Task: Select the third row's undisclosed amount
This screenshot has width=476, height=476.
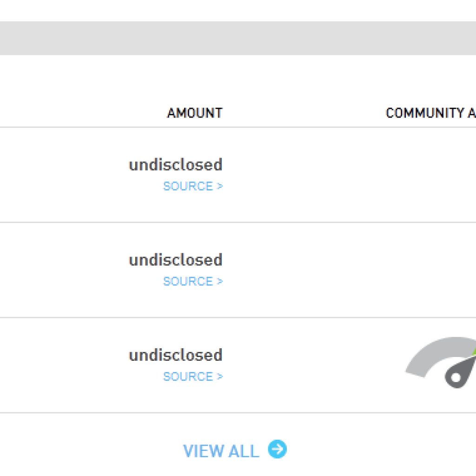Action: [176, 355]
